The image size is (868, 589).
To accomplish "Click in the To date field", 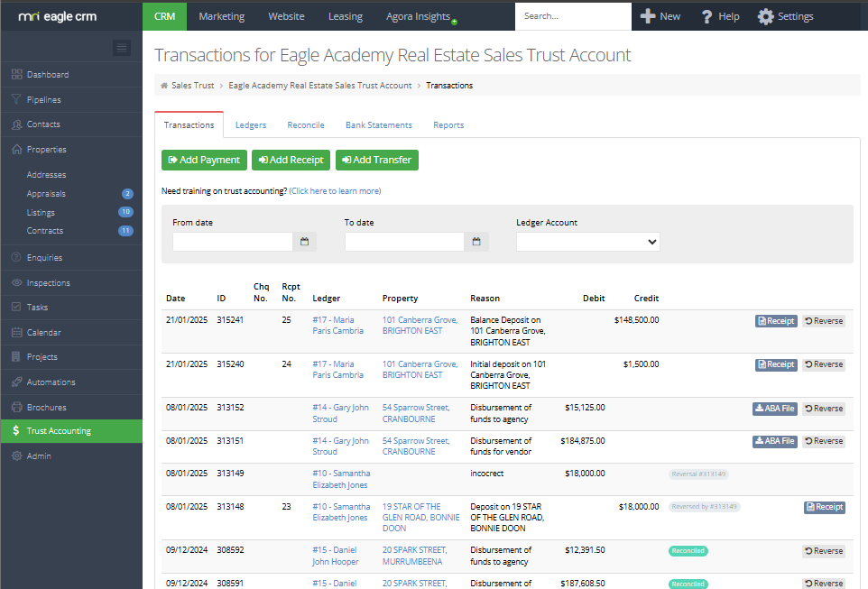I will click(404, 242).
